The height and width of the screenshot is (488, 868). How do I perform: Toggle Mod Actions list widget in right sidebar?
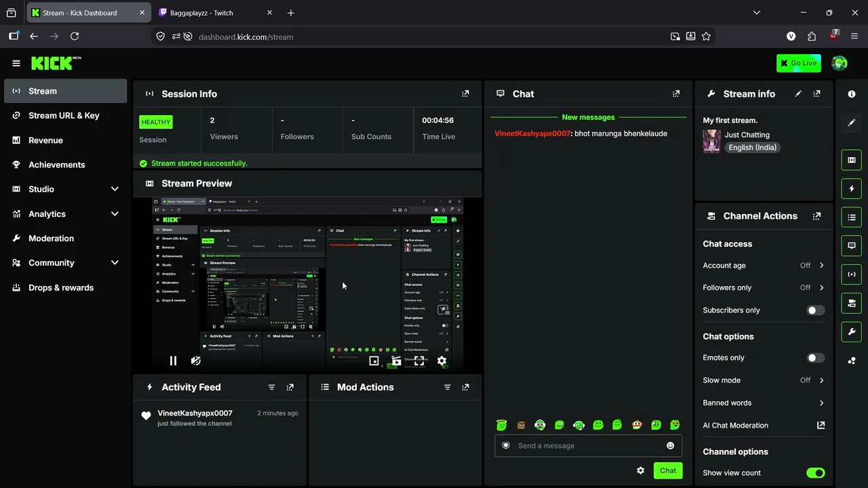coord(852,217)
